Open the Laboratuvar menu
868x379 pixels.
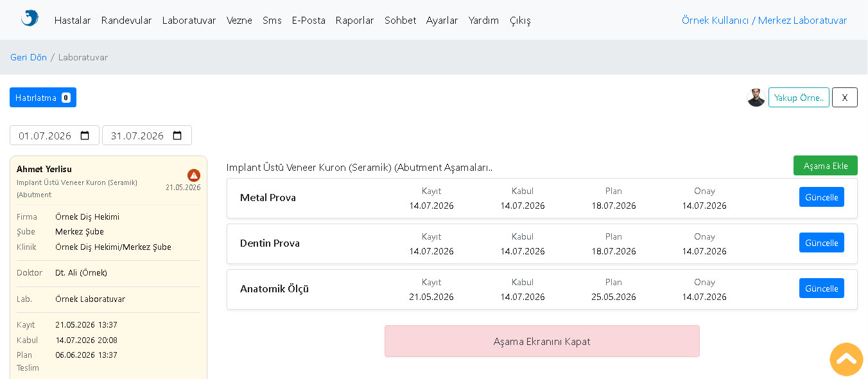pyautogui.click(x=189, y=21)
